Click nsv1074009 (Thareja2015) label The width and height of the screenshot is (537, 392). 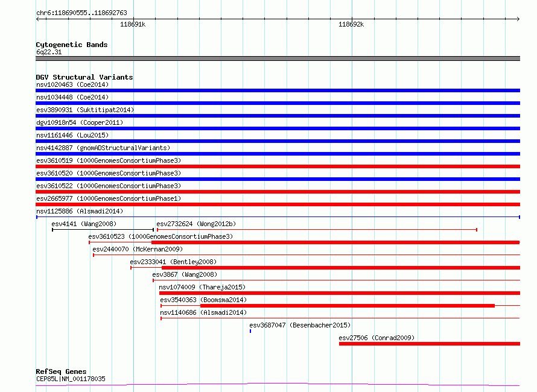pos(202,287)
